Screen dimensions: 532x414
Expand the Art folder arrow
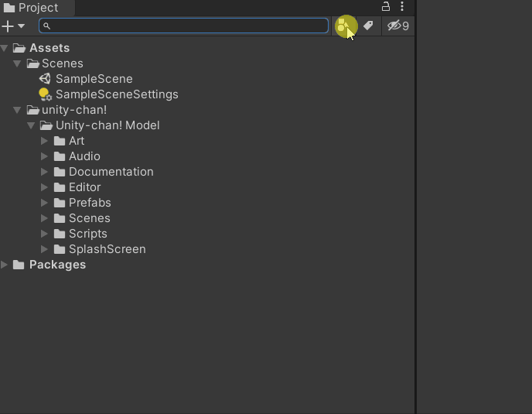pos(44,141)
